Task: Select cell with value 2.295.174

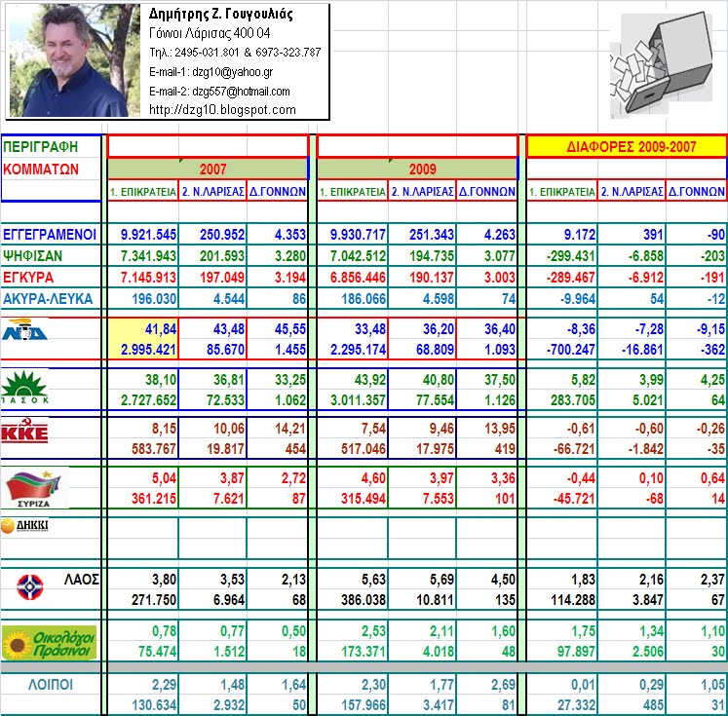Action: tap(353, 349)
